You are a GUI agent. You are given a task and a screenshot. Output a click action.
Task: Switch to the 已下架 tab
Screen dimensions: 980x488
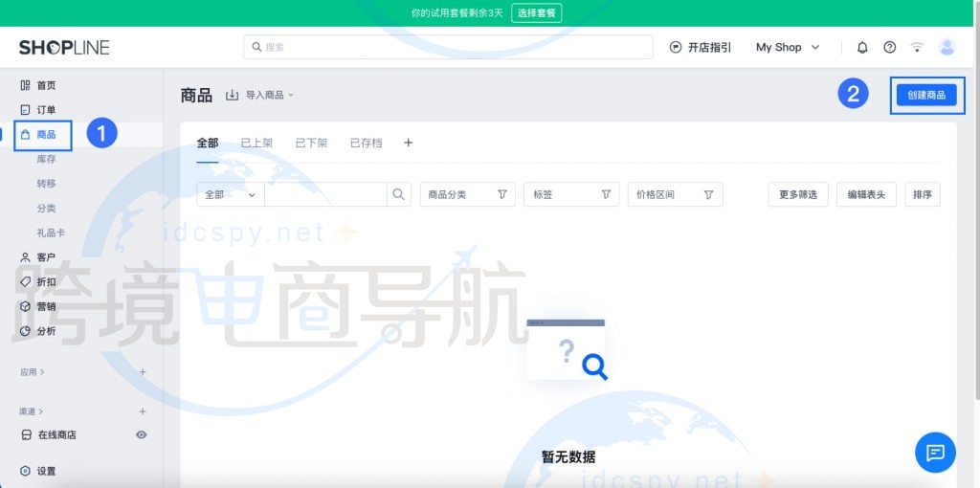click(311, 144)
